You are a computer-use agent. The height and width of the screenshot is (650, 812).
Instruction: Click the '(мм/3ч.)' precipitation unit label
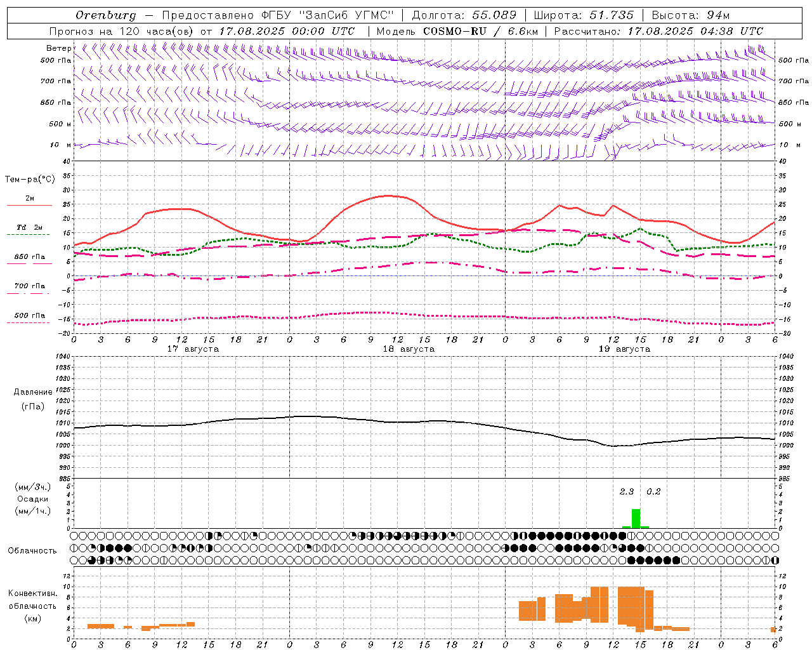(33, 487)
